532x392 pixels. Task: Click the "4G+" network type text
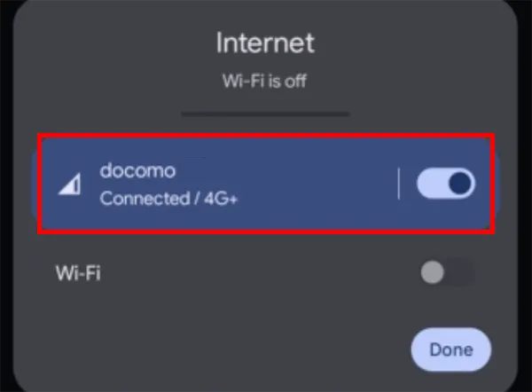tap(220, 199)
